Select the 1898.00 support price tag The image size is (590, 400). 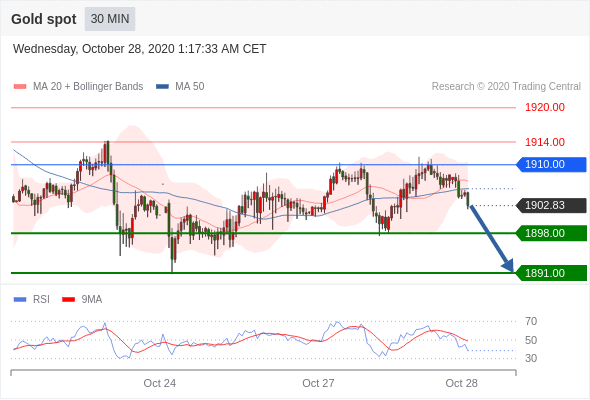(551, 233)
